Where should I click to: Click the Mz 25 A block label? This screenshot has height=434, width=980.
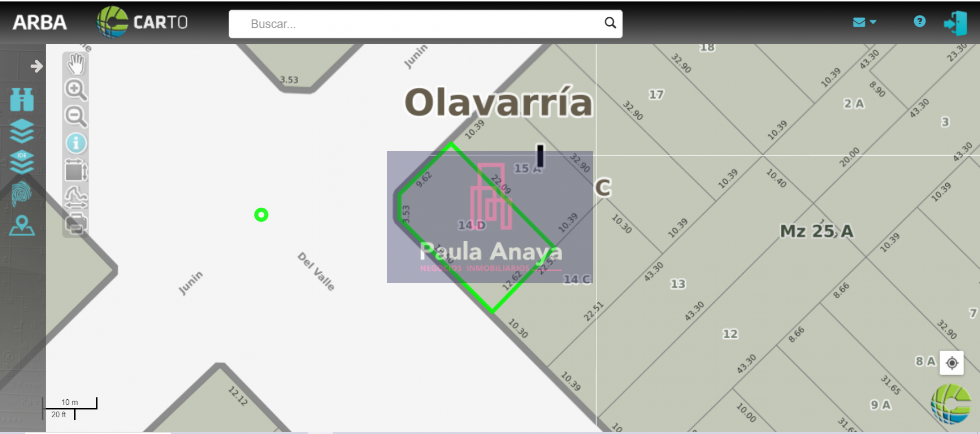(x=817, y=231)
